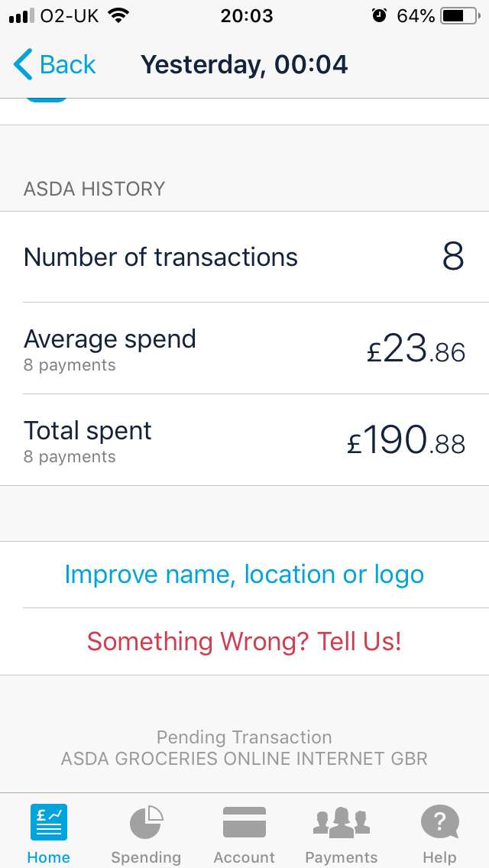Viewport: 489px width, 868px height.
Task: Tap the Wi-Fi status icon
Action: point(118,15)
